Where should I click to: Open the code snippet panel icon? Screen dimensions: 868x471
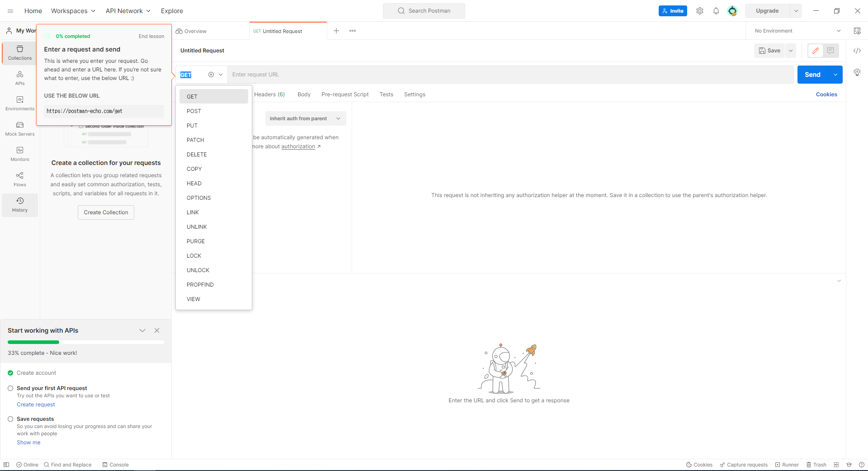[x=857, y=51]
